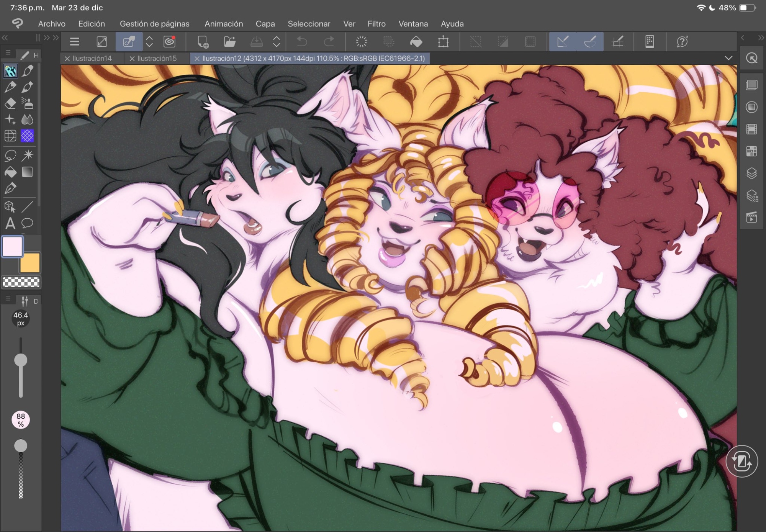
Task: Select the Auto select magic wand tool
Action: click(x=27, y=155)
